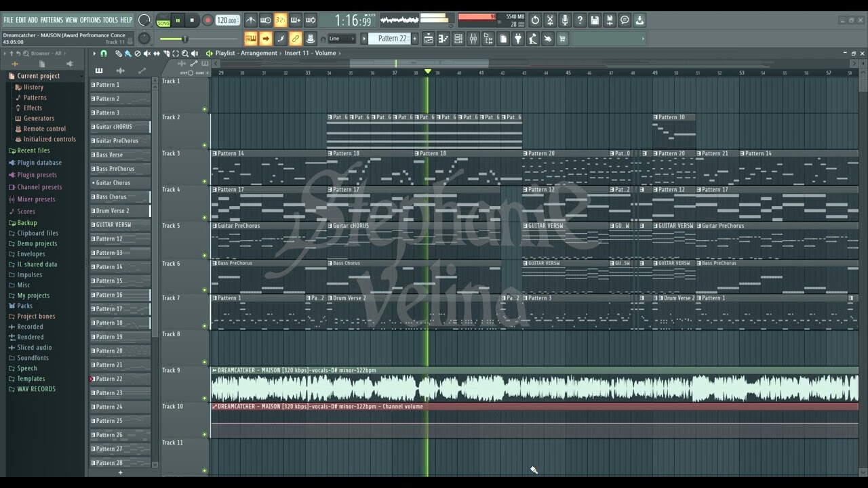The height and width of the screenshot is (488, 868).
Task: Toggle mute dot for Track 1
Action: coord(204,109)
